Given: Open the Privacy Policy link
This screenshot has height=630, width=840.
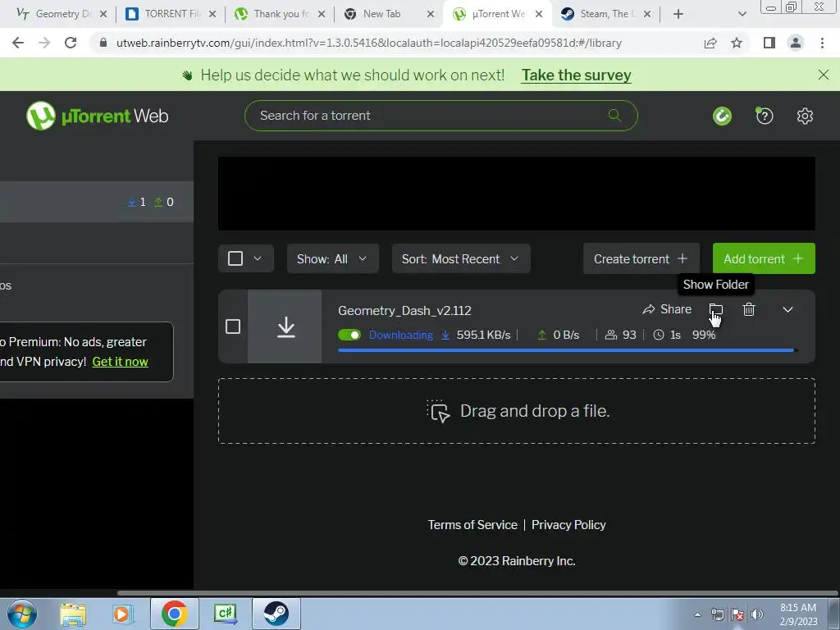Looking at the screenshot, I should (x=568, y=525).
